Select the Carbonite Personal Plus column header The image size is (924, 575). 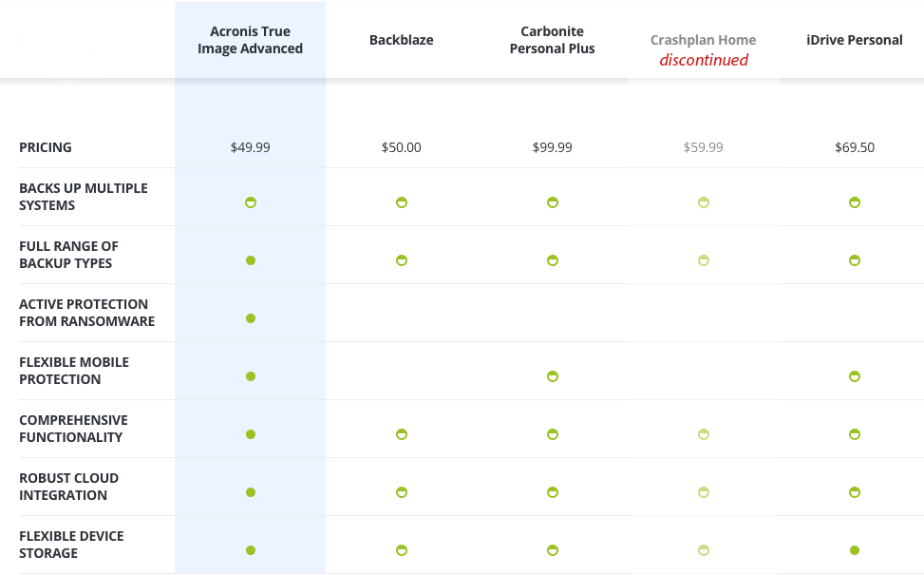(552, 40)
